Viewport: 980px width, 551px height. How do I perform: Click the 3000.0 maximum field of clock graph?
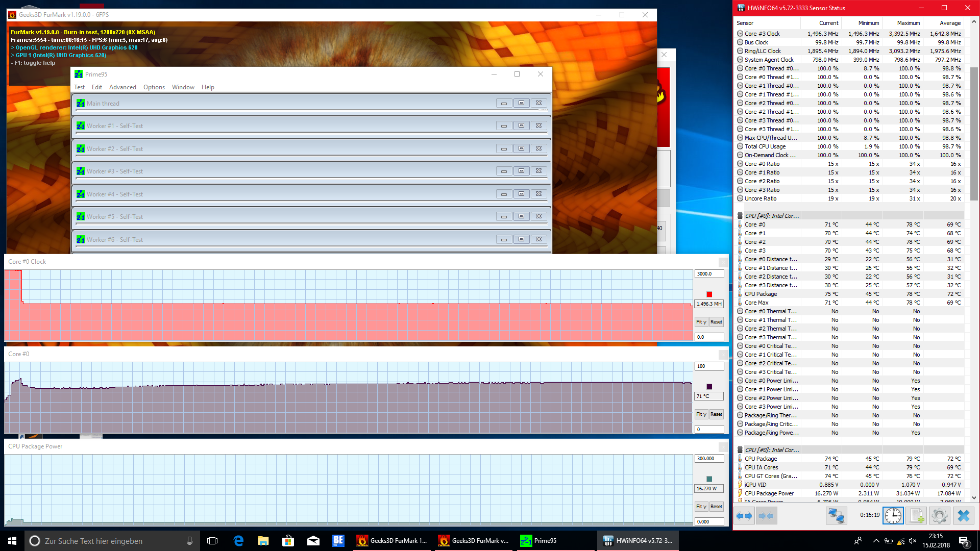[x=709, y=274]
